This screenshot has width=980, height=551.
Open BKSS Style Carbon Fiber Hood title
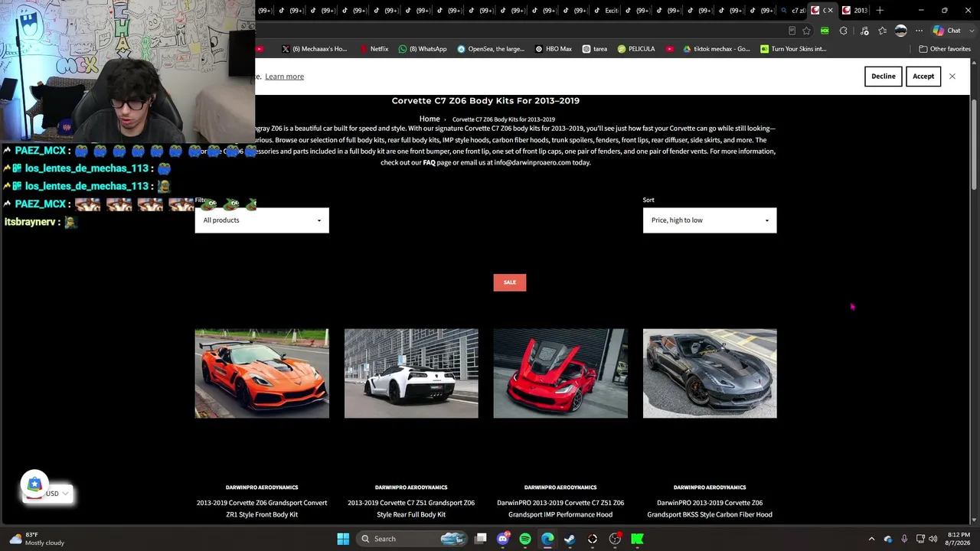click(710, 509)
